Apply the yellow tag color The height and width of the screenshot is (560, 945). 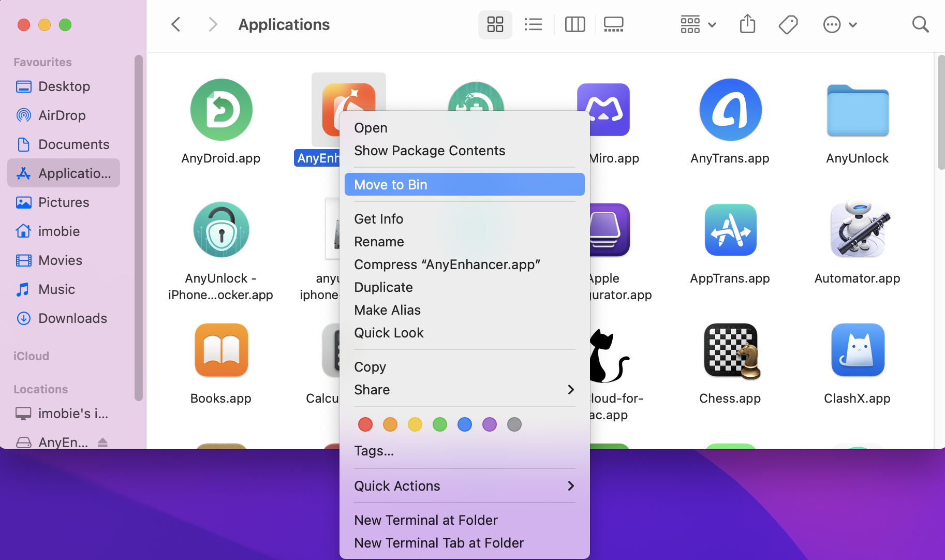(415, 424)
